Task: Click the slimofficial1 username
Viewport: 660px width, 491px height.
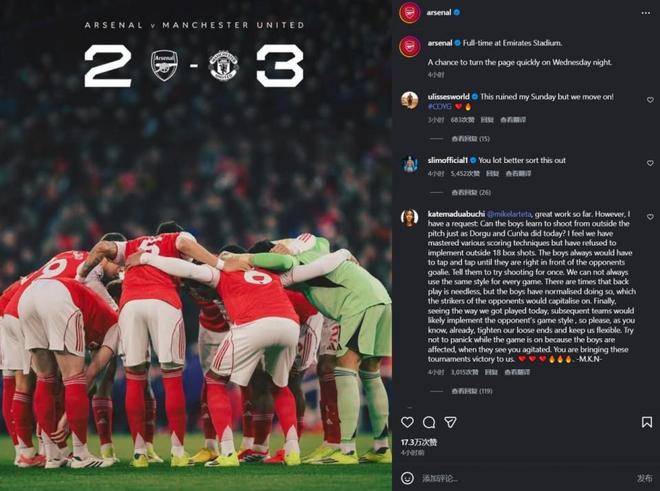Action: [x=452, y=160]
